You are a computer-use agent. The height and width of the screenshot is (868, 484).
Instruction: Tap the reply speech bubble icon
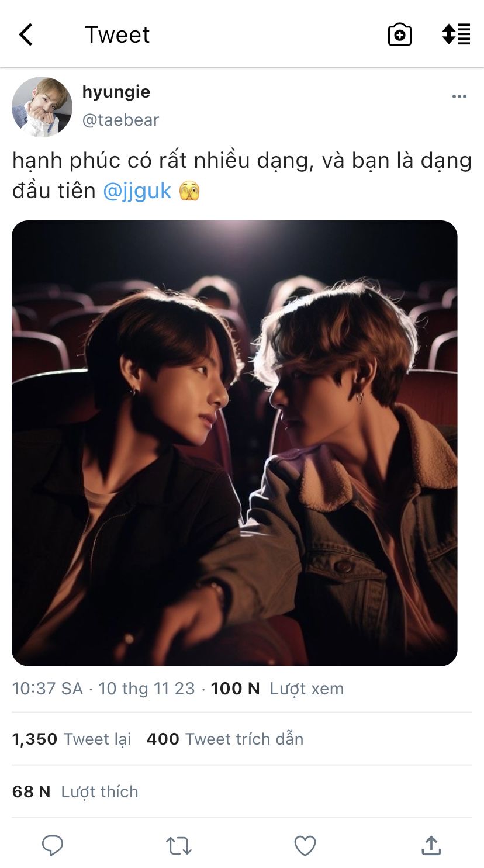[x=53, y=845]
